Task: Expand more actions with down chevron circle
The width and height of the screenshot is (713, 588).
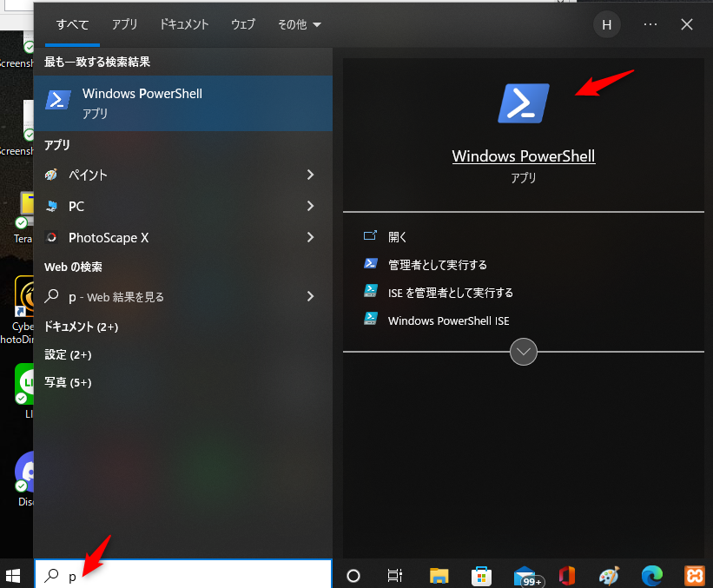Action: 524,352
